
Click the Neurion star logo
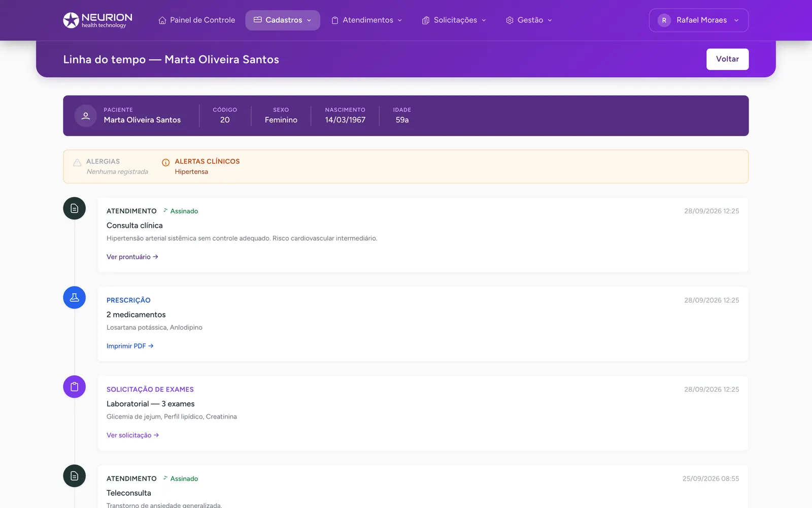[71, 20]
